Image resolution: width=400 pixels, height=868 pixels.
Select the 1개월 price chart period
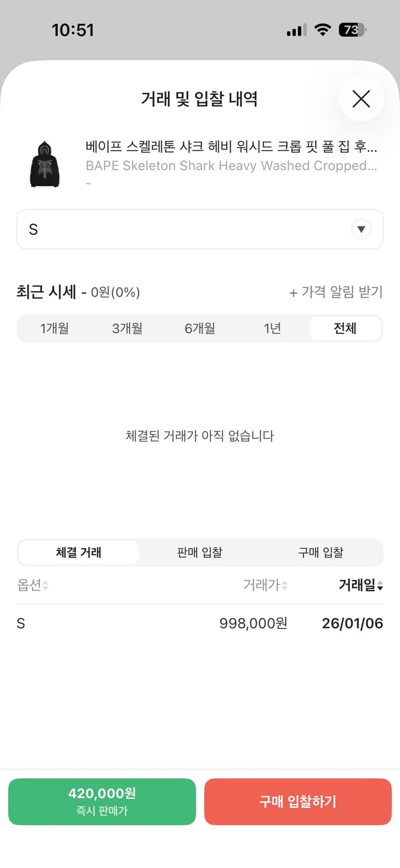[54, 328]
